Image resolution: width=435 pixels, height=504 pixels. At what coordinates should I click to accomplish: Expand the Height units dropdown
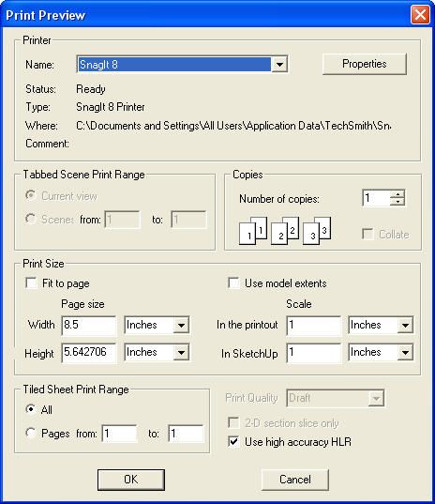pos(181,352)
